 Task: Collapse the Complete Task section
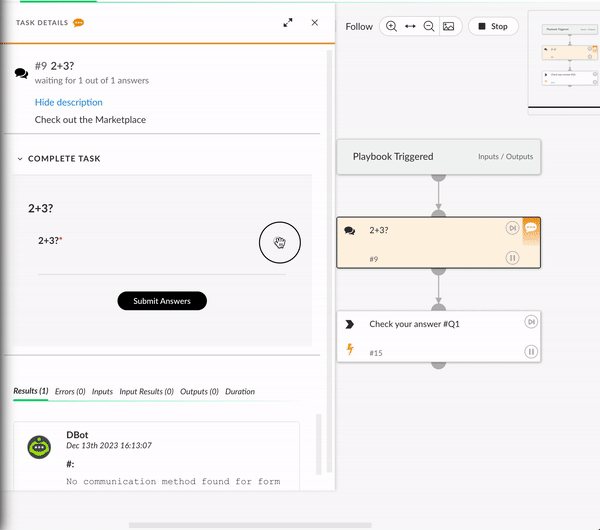tap(20, 159)
